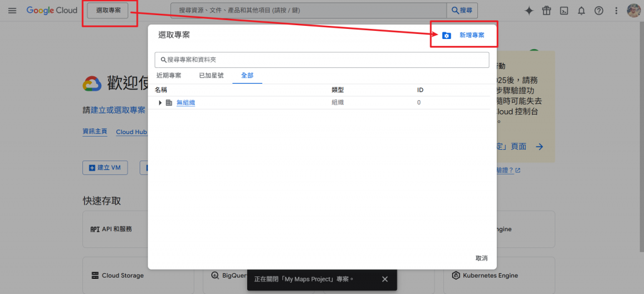
Task: Click the organization building icon beside 無組織
Action: [x=169, y=103]
